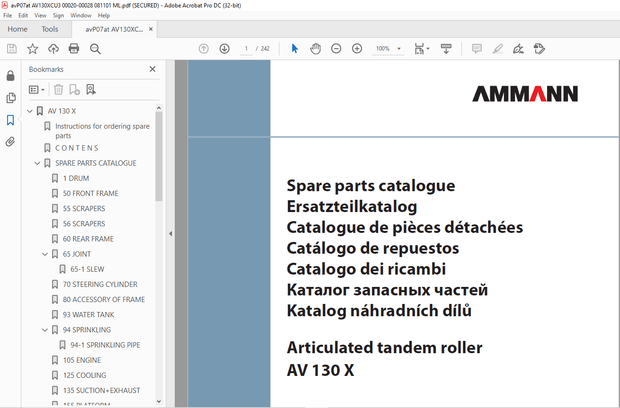The width and height of the screenshot is (620, 408).
Task: Open the 65-1 SLEW bookmark
Action: pos(87,269)
